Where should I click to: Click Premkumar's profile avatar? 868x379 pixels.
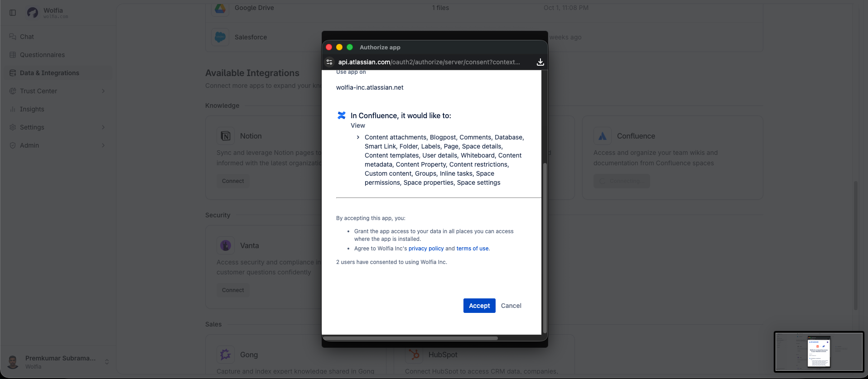[x=13, y=362]
